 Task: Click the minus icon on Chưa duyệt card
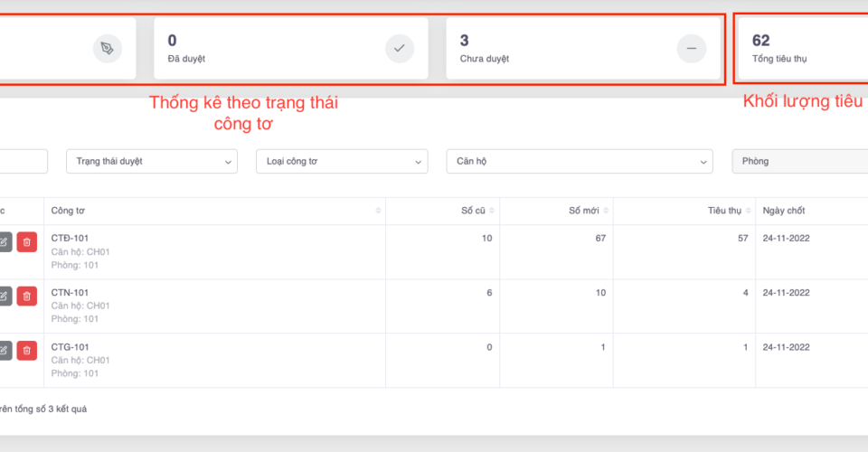692,48
